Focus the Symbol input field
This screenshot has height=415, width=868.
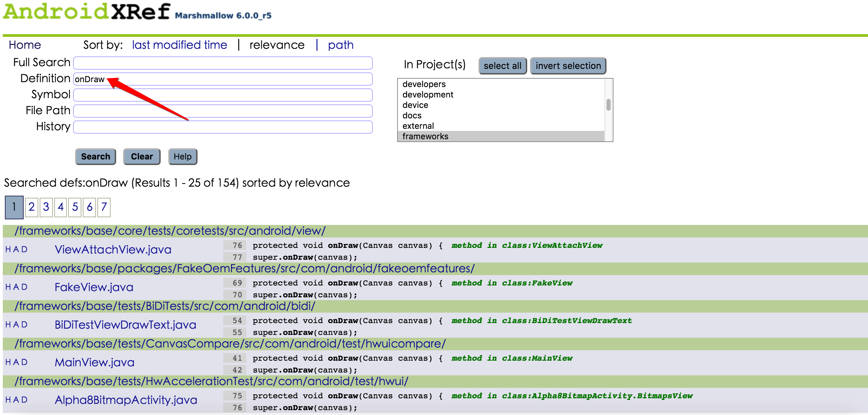(223, 95)
